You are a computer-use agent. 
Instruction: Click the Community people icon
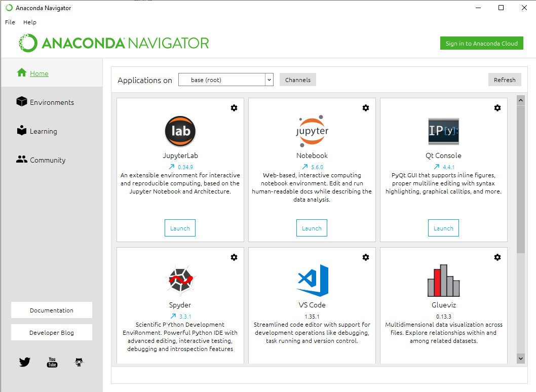tap(22, 159)
